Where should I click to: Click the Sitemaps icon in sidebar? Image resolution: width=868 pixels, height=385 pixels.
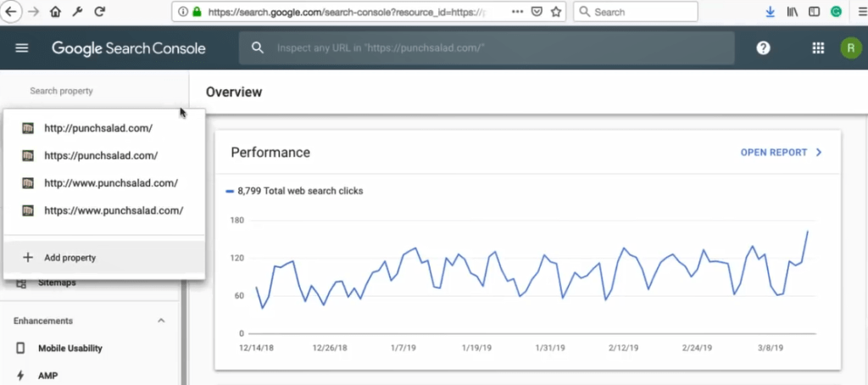pos(21,283)
